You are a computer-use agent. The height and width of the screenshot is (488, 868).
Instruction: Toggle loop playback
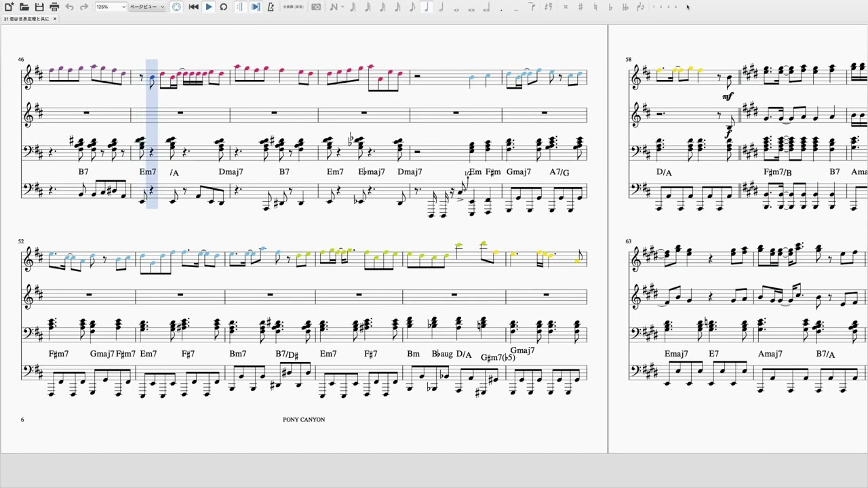[223, 7]
